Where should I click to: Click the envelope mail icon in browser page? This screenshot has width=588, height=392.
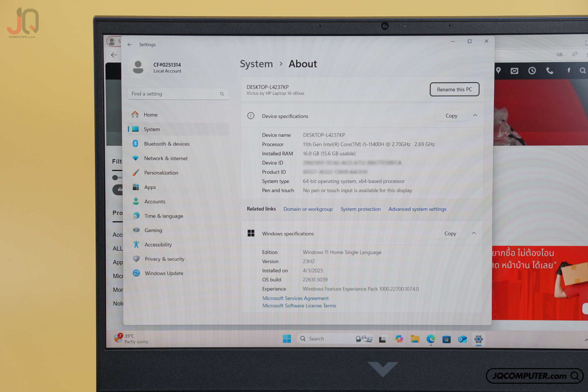coord(514,71)
